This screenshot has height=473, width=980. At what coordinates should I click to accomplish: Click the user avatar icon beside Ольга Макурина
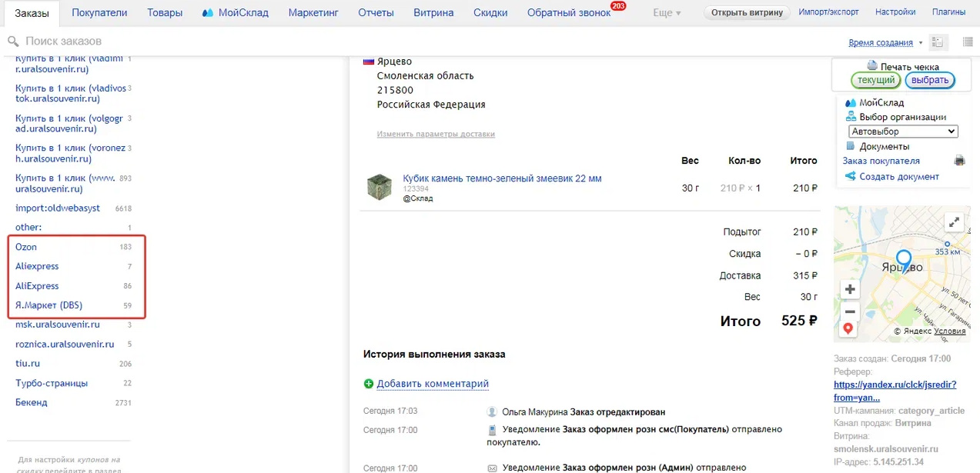[492, 412]
